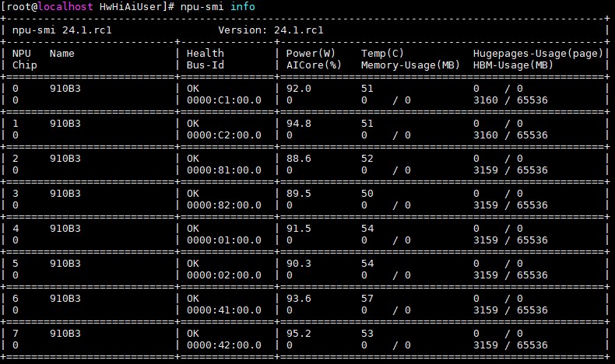Click power value '88.6'

coord(298,159)
